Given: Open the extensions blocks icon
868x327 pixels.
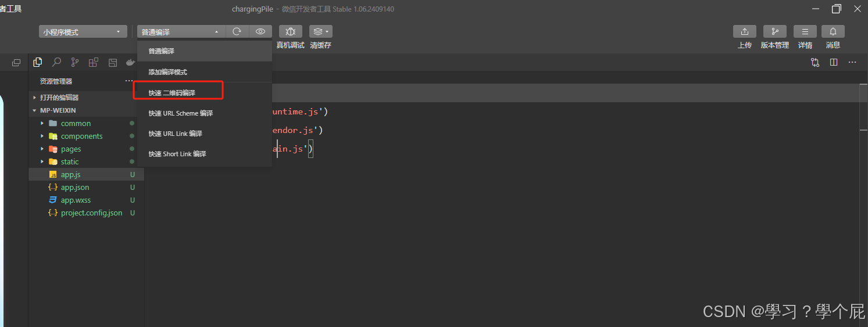Looking at the screenshot, I should [94, 62].
